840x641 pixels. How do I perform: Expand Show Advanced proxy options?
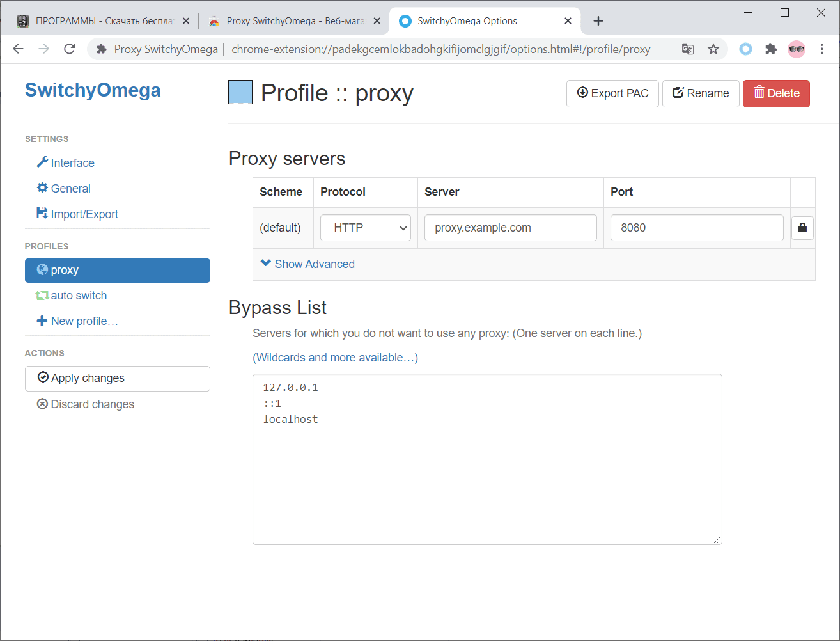(x=308, y=264)
